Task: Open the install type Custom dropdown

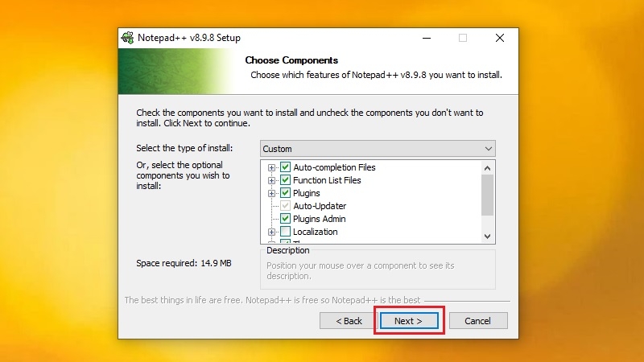Action: point(378,149)
